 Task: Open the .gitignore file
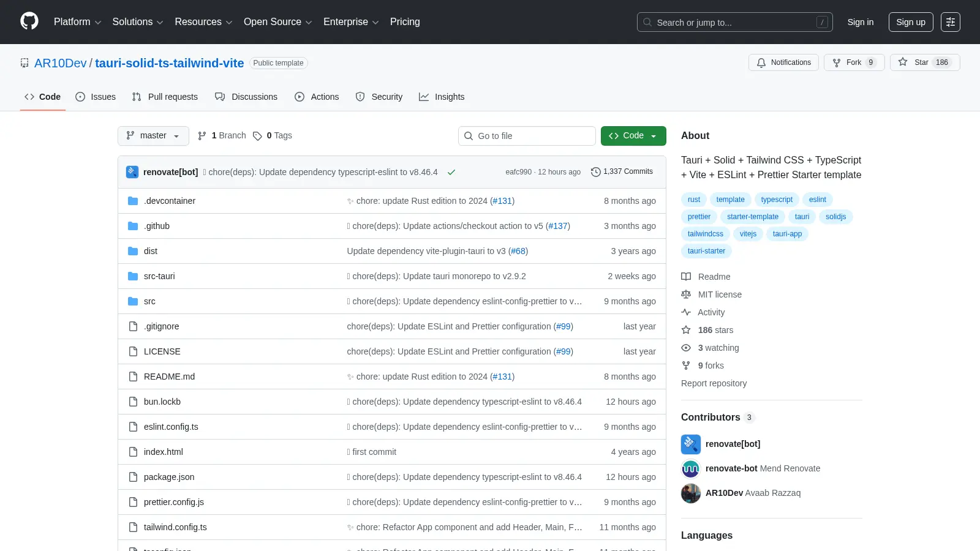pyautogui.click(x=162, y=326)
